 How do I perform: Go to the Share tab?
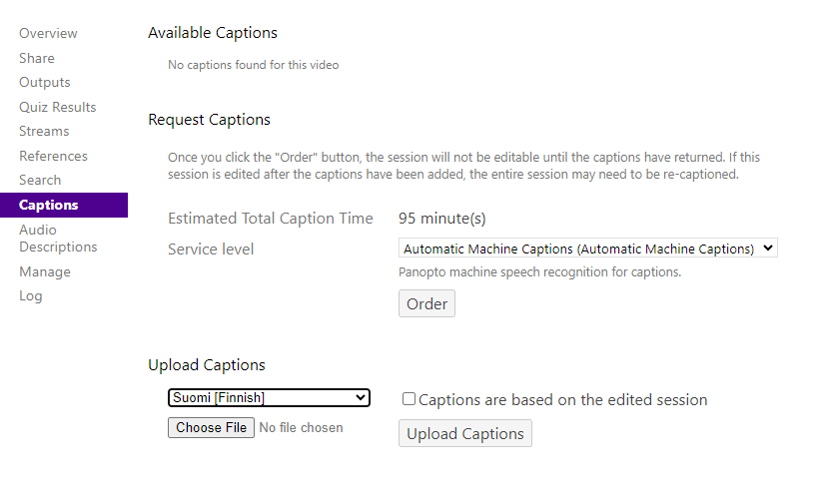(x=37, y=58)
